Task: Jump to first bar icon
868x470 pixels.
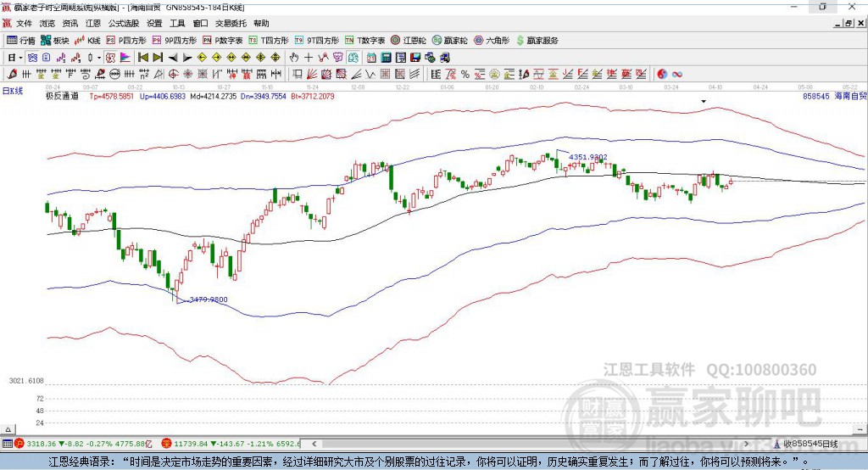Action: [142, 58]
